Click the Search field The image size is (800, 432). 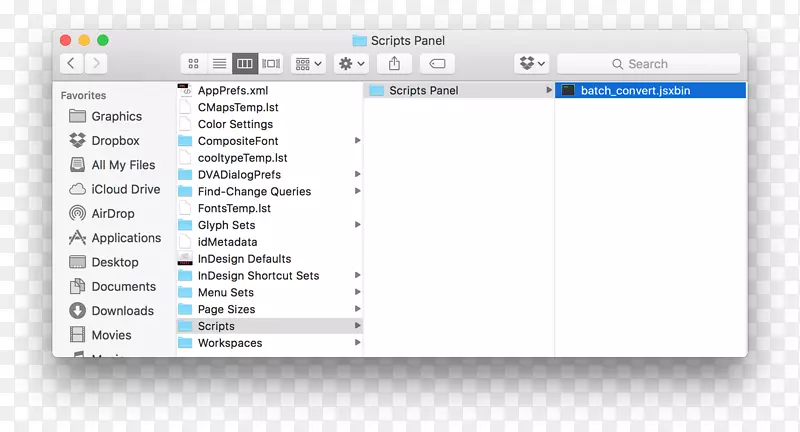tap(660, 64)
